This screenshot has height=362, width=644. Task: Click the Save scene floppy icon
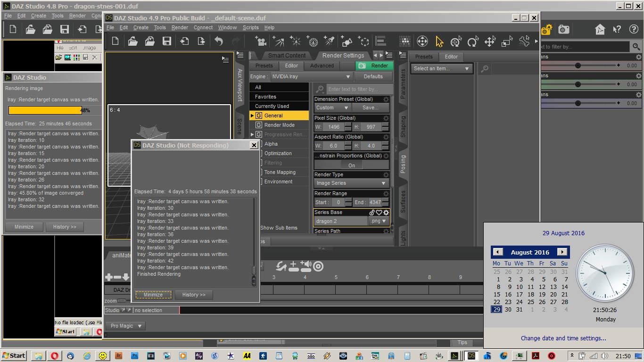(x=167, y=41)
